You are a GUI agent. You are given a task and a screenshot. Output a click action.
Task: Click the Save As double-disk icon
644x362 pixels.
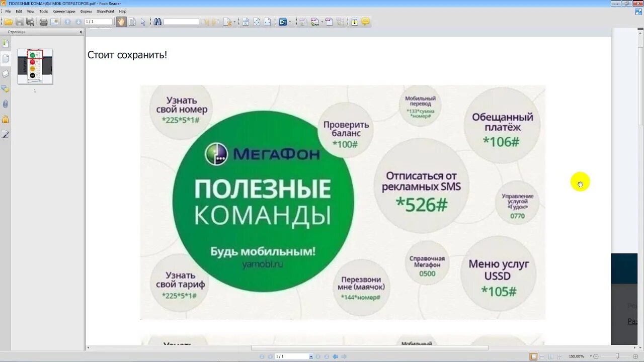click(x=30, y=22)
